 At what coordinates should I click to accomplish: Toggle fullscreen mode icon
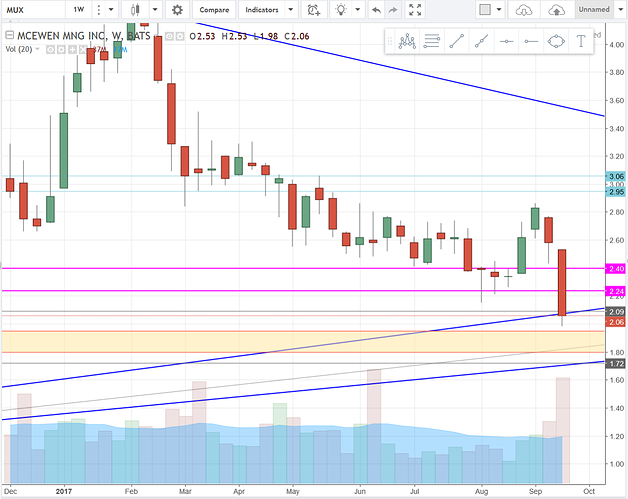(x=415, y=10)
